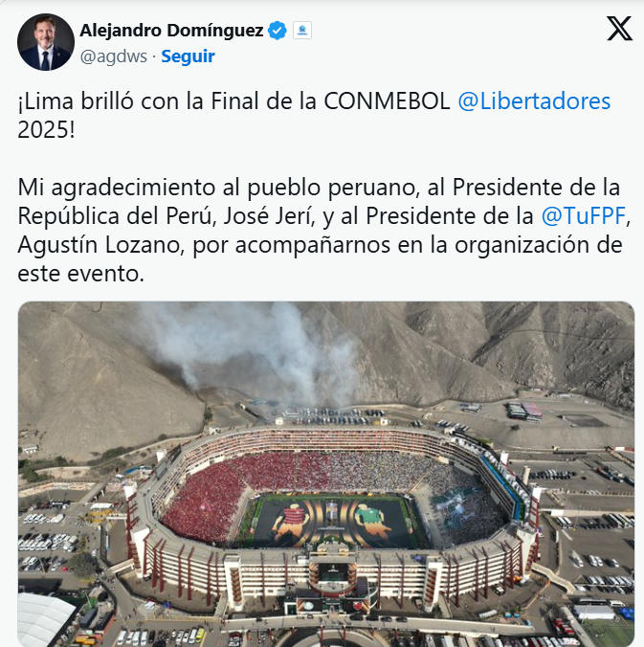Screen dimensions: 644x647
Task: Open the @TuFPF mention
Action: pyautogui.click(x=584, y=215)
